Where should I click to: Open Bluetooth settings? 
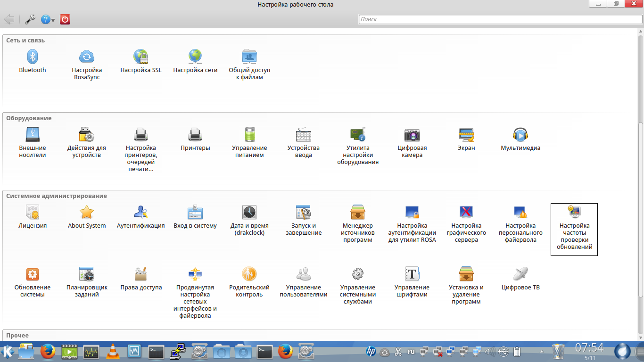click(x=32, y=58)
